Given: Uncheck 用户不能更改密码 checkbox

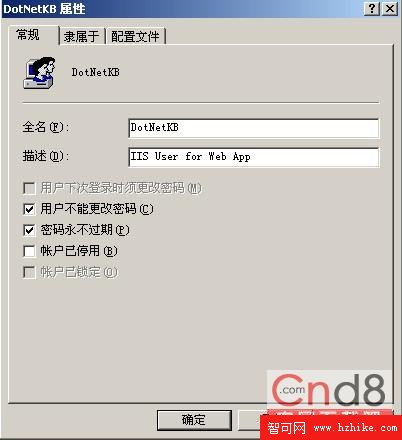Looking at the screenshot, I should click(29, 209).
